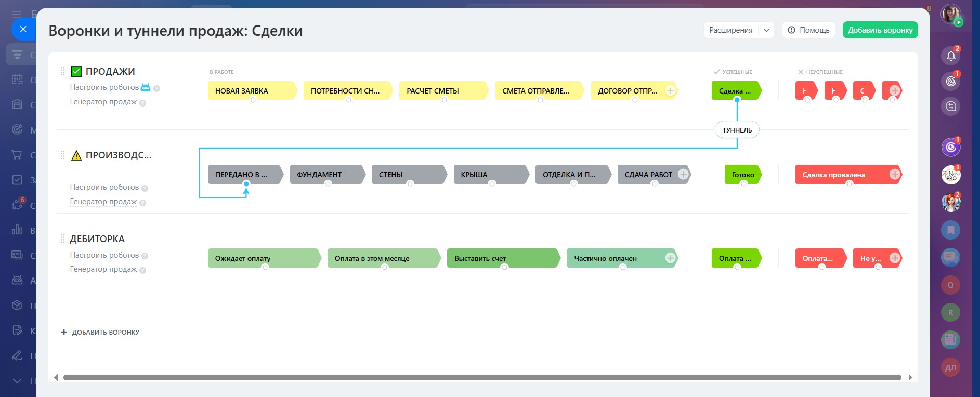980x397 pixels.
Task: Add failed stage in ПРОДАЖИ with plus icon
Action: [x=895, y=90]
